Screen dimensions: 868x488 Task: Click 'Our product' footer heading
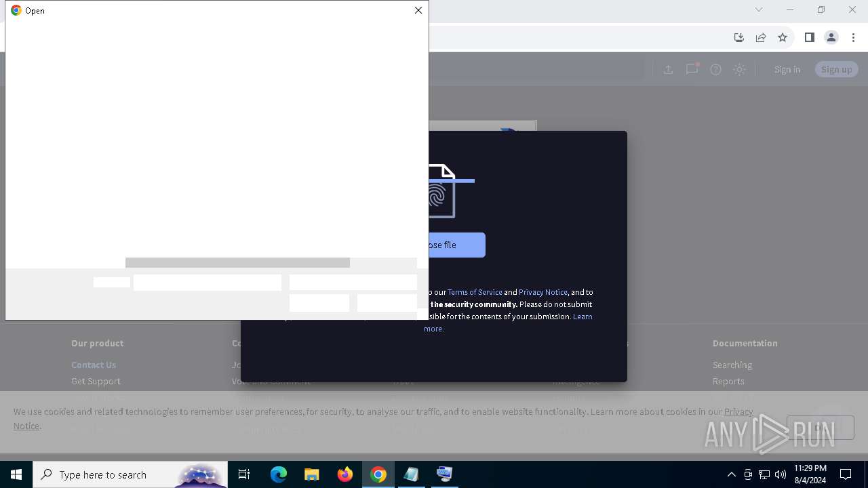pos(97,343)
